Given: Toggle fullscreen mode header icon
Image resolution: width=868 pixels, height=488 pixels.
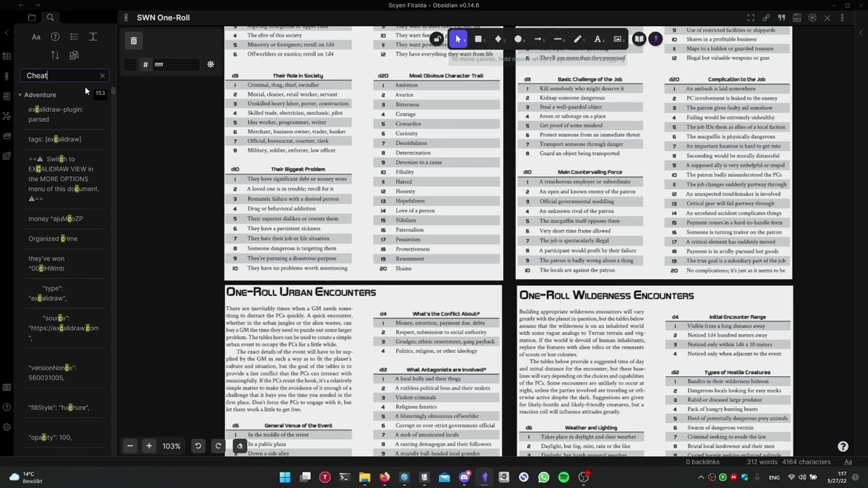Looking at the screenshot, I should coord(751,18).
